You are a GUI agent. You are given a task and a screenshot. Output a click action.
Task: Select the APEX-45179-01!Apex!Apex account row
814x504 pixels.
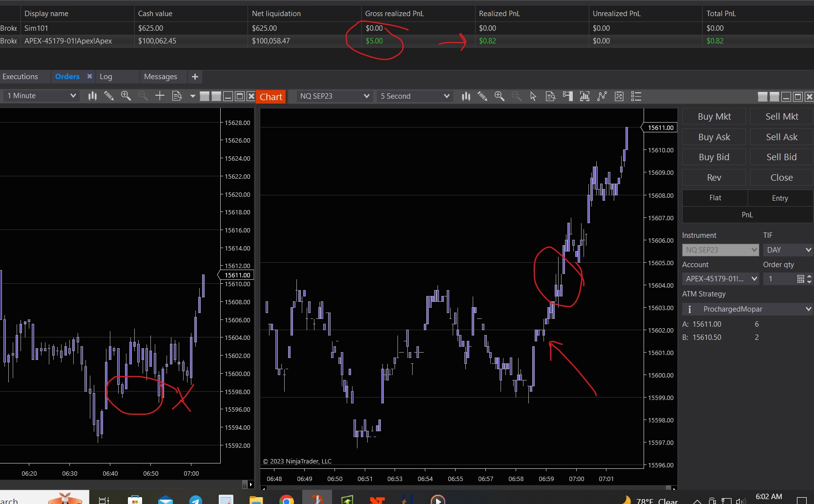point(407,41)
